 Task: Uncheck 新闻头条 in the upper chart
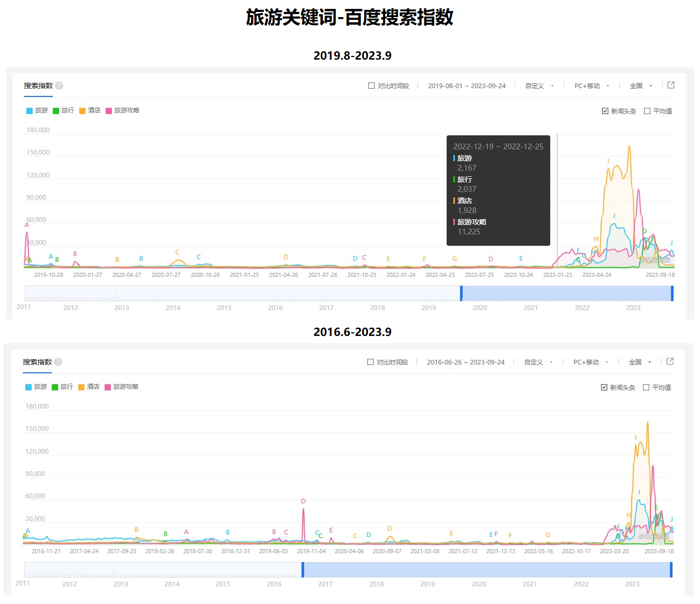[605, 111]
